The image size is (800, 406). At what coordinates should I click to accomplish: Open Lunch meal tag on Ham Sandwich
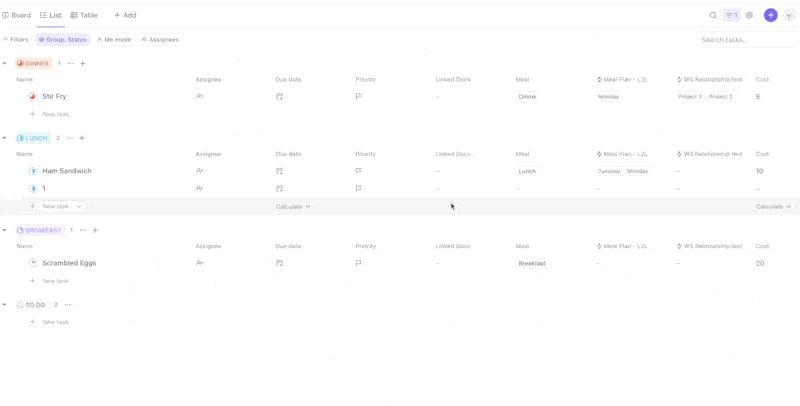pyautogui.click(x=527, y=171)
